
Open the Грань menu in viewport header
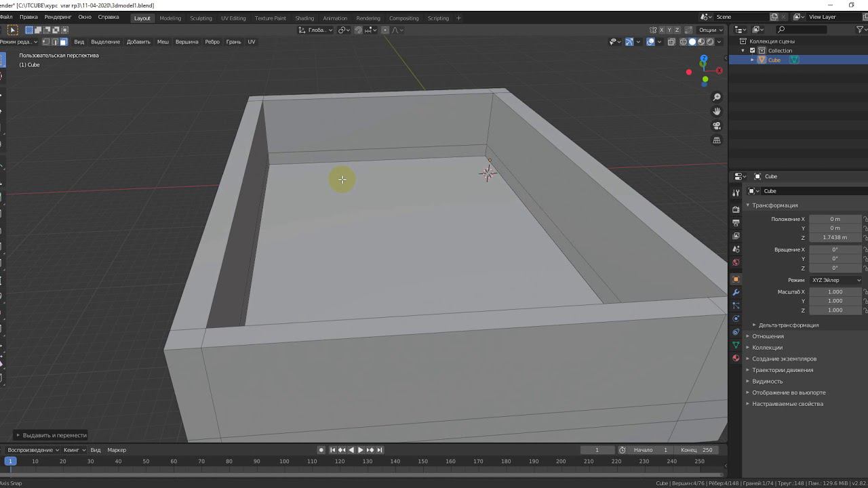click(x=233, y=42)
